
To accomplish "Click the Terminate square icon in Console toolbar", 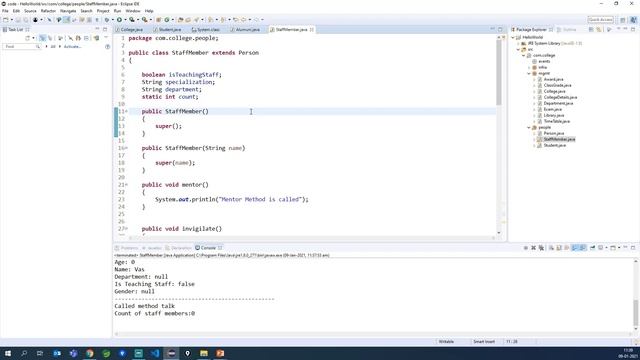I will tap(526, 248).
